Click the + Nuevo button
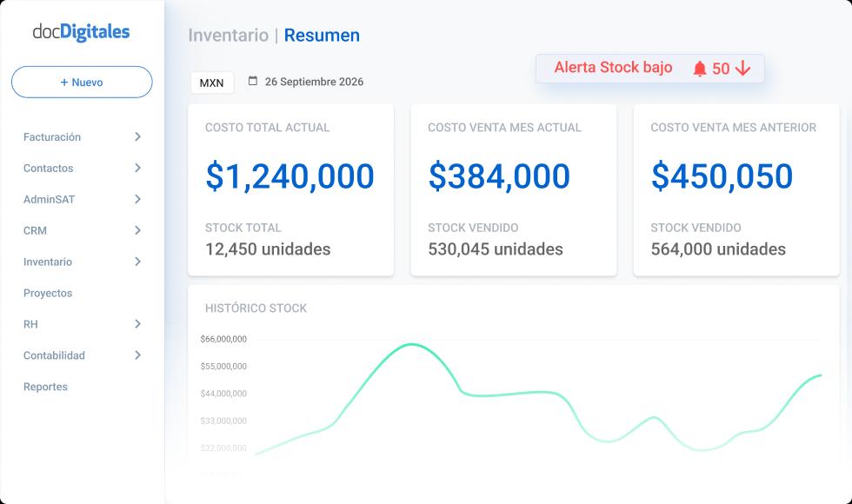 [82, 82]
